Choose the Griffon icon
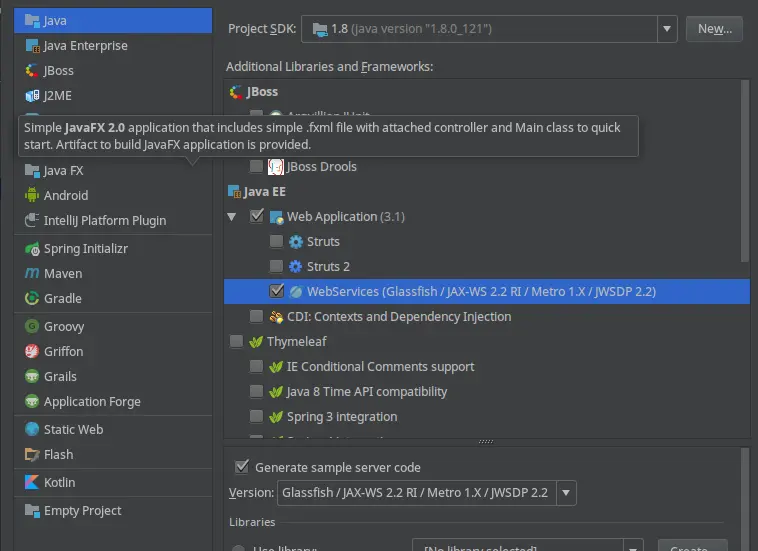This screenshot has width=758, height=551. click(x=32, y=351)
